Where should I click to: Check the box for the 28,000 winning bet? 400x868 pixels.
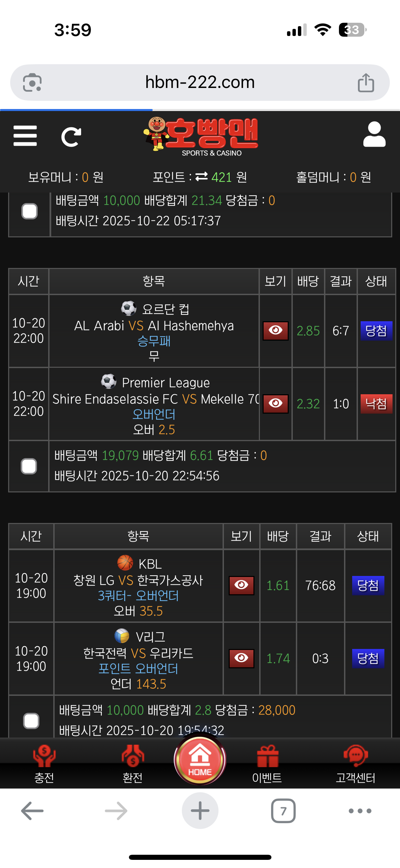click(31, 721)
